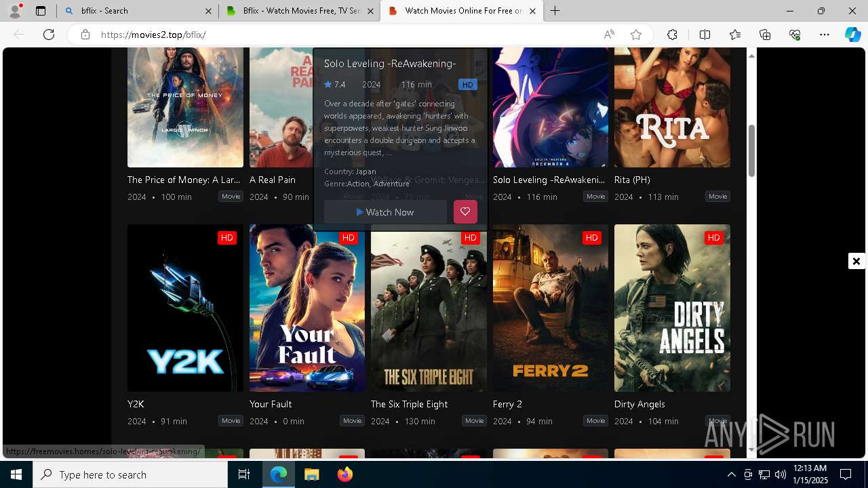Click Movie tag under Ferry 2

click(x=595, y=421)
